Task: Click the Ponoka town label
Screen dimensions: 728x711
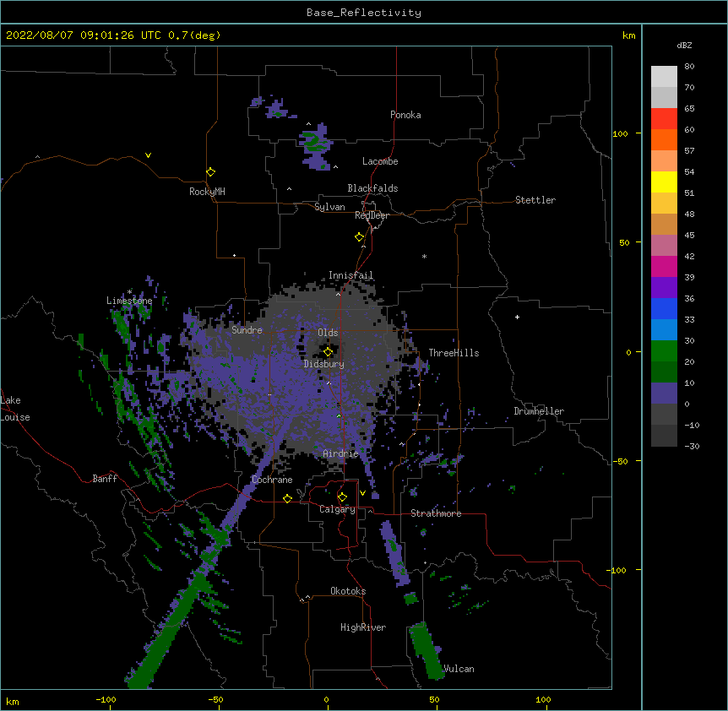Action: point(405,115)
